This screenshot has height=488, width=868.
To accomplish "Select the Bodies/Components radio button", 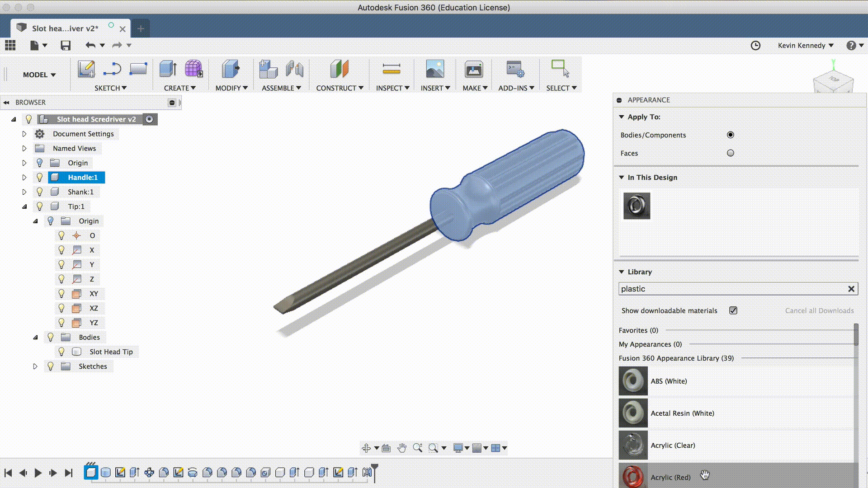I will pos(731,135).
